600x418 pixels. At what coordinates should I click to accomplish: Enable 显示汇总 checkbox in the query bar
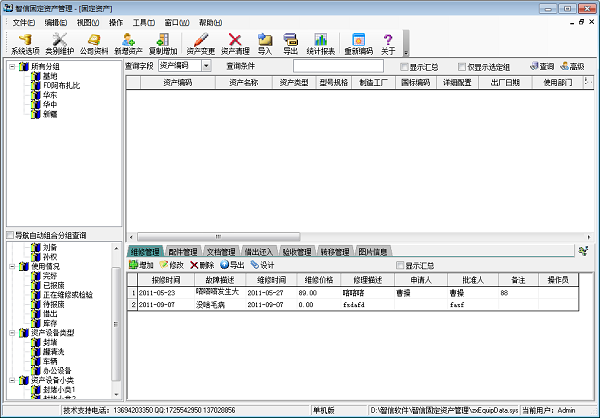tap(404, 67)
